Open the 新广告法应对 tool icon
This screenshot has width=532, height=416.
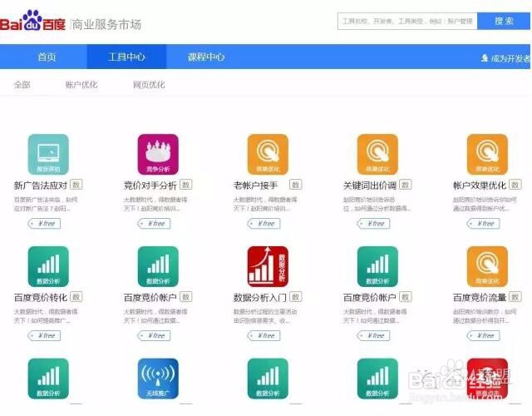[x=48, y=155]
